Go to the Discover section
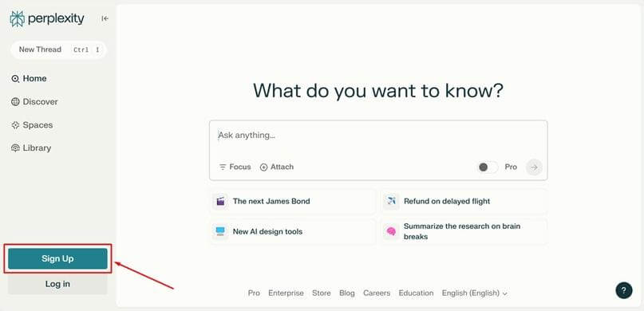Viewport: 644px width, 311px height. click(x=34, y=102)
